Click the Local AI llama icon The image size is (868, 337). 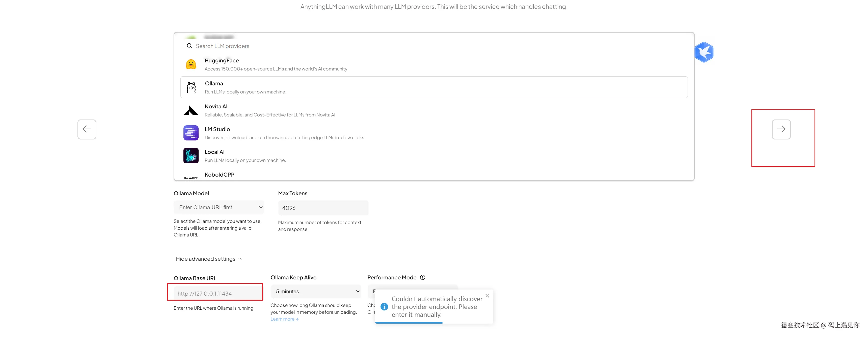click(x=191, y=156)
